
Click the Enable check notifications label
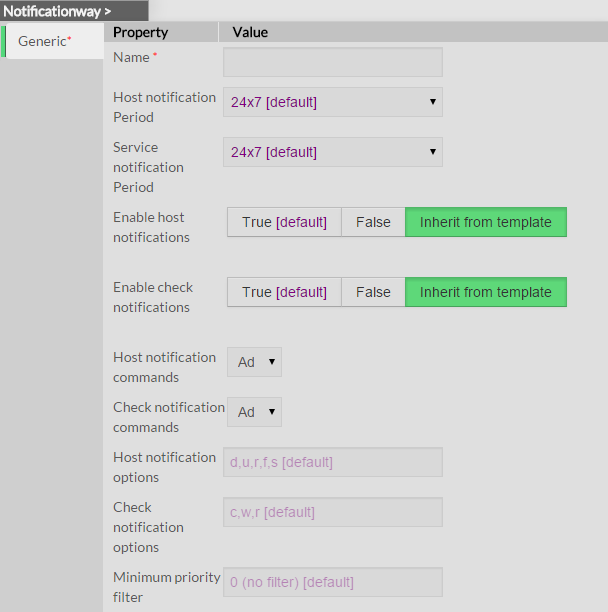pos(153,297)
